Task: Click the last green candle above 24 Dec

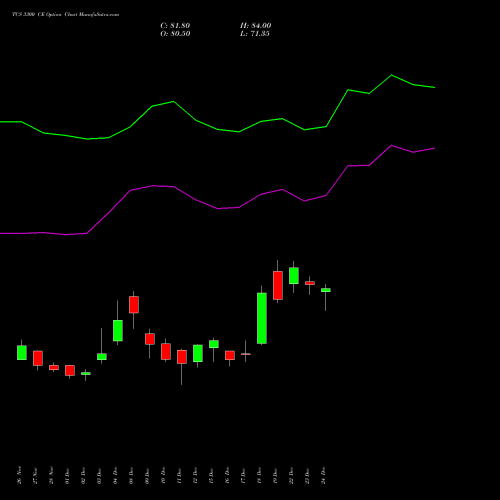Action: [x=326, y=290]
